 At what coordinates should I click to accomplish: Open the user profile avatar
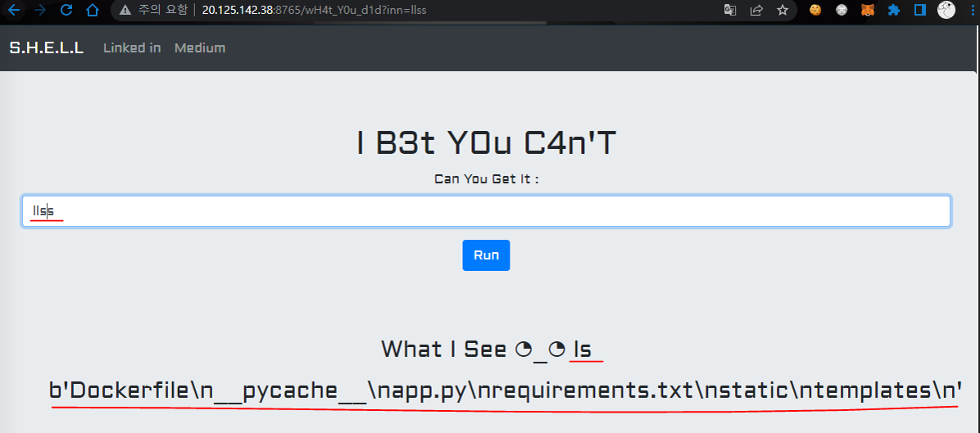click(946, 10)
